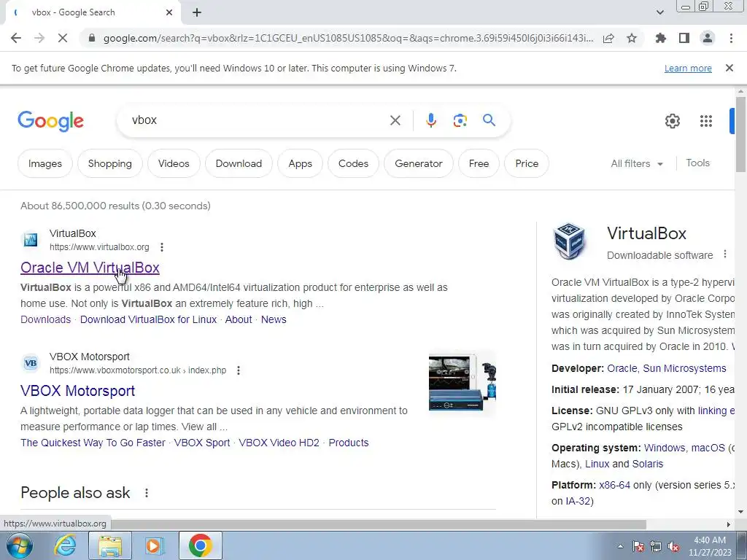The height and width of the screenshot is (560, 747).
Task: Click the horizontal page scrollbar
Action: coord(379,524)
